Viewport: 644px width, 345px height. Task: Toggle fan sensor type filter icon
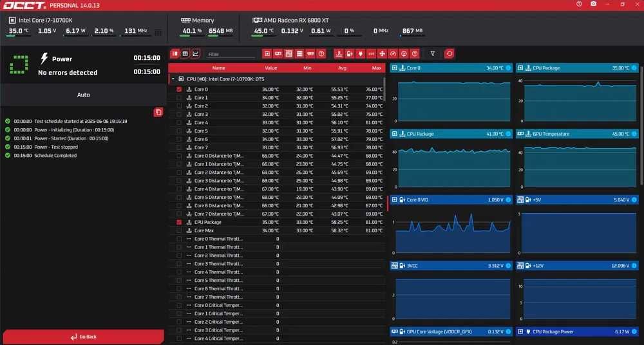coord(382,54)
